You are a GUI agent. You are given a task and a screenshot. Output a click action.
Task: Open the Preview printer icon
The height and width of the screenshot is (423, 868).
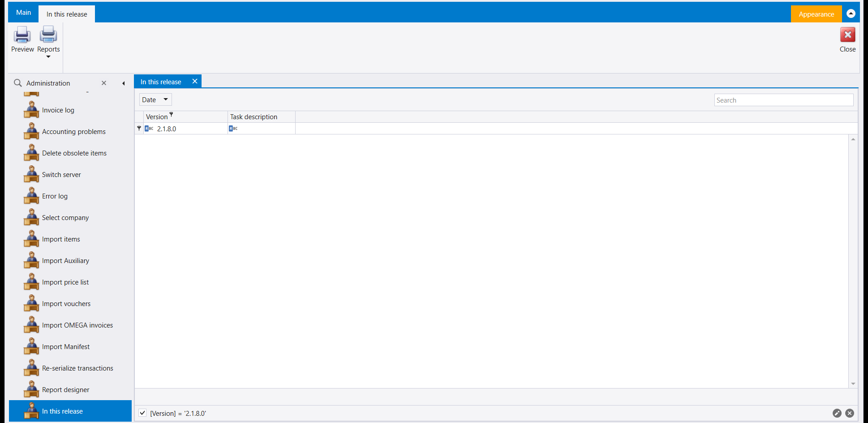pyautogui.click(x=22, y=39)
